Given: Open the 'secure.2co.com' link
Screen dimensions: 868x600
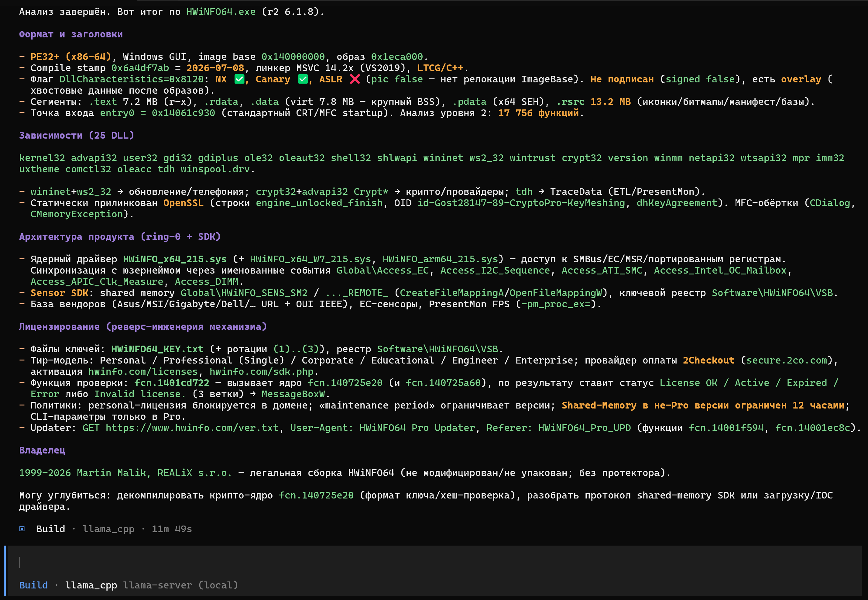Looking at the screenshot, I should [x=787, y=360].
